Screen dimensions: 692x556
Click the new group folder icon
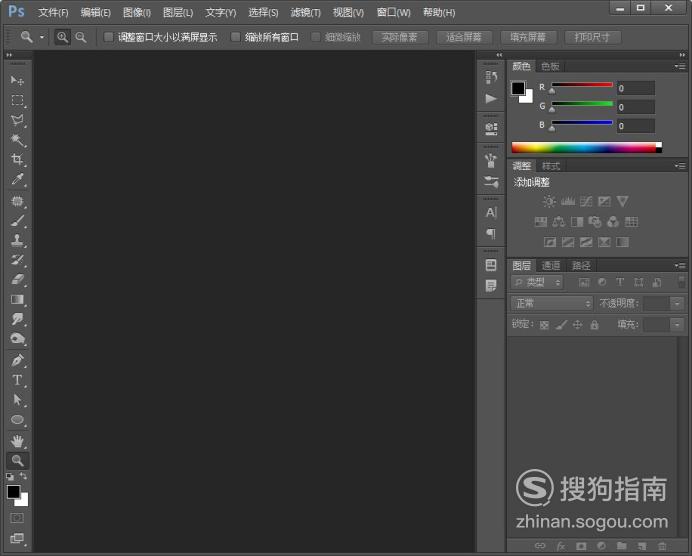click(x=621, y=546)
